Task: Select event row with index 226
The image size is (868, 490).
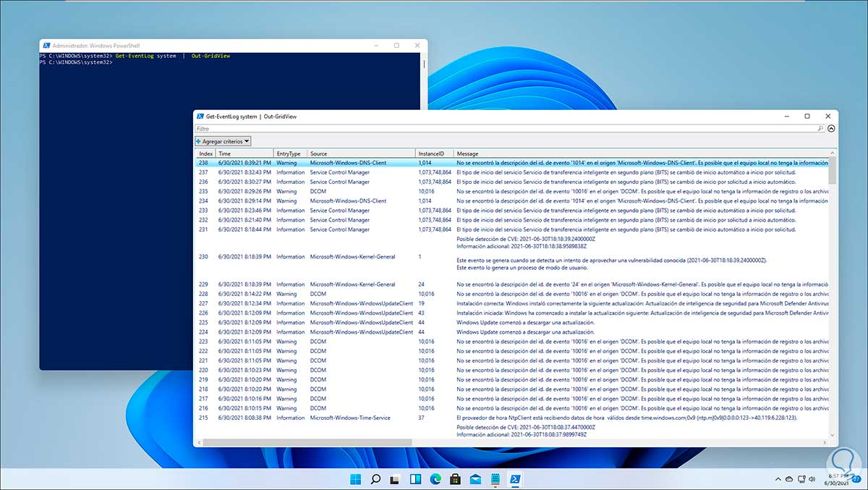Action: (512, 313)
